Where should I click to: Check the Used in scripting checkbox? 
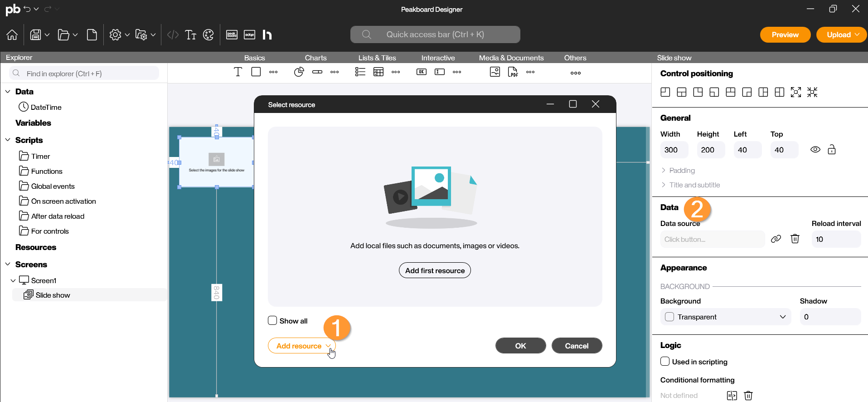pos(665,362)
